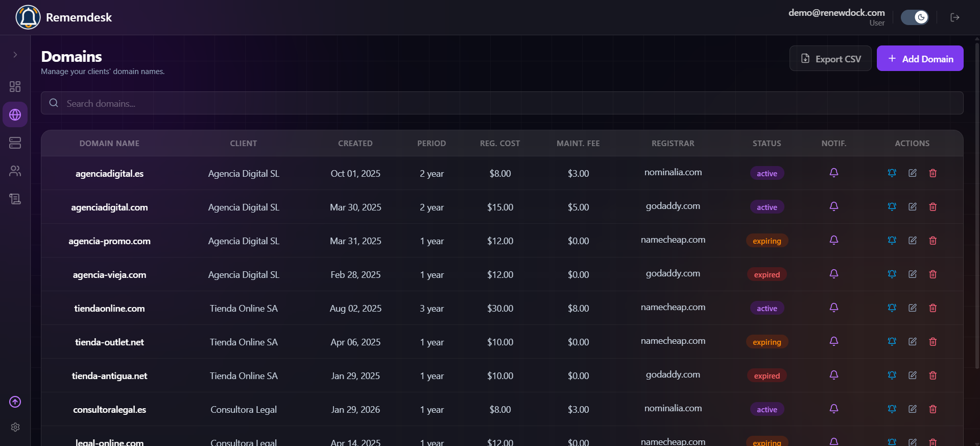The height and width of the screenshot is (446, 980).
Task: Select the tiendaonline.com domain name
Action: click(109, 309)
